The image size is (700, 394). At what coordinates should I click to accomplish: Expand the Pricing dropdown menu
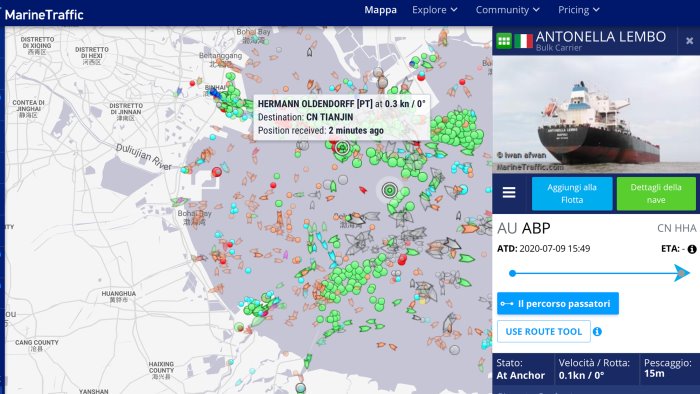coord(578,10)
